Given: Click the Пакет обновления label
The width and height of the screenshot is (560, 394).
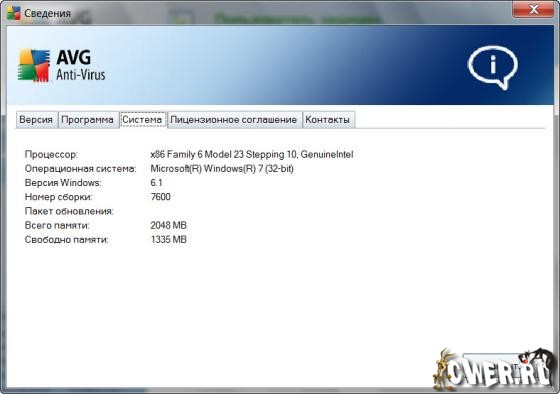Looking at the screenshot, I should click(69, 211).
